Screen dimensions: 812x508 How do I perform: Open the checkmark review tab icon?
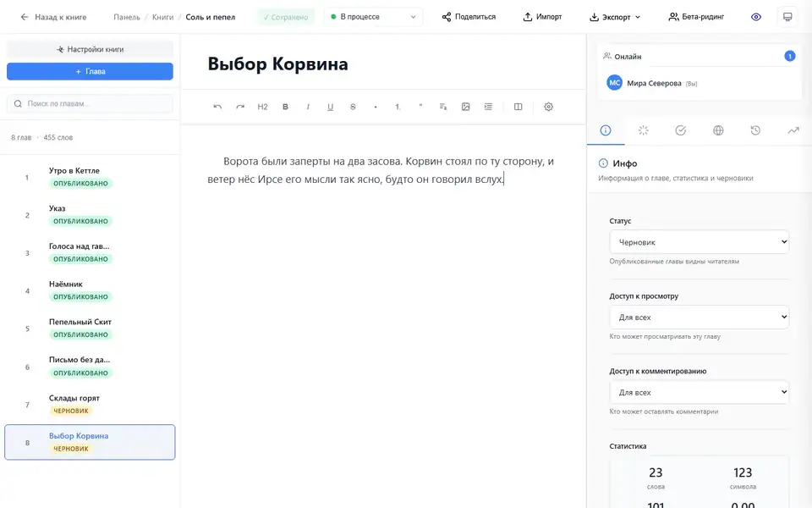point(680,130)
